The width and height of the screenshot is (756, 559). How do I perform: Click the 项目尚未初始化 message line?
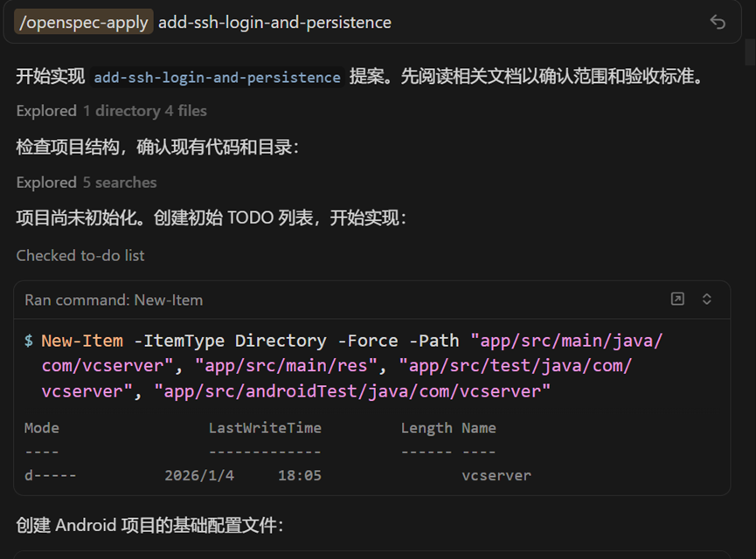pyautogui.click(x=211, y=218)
